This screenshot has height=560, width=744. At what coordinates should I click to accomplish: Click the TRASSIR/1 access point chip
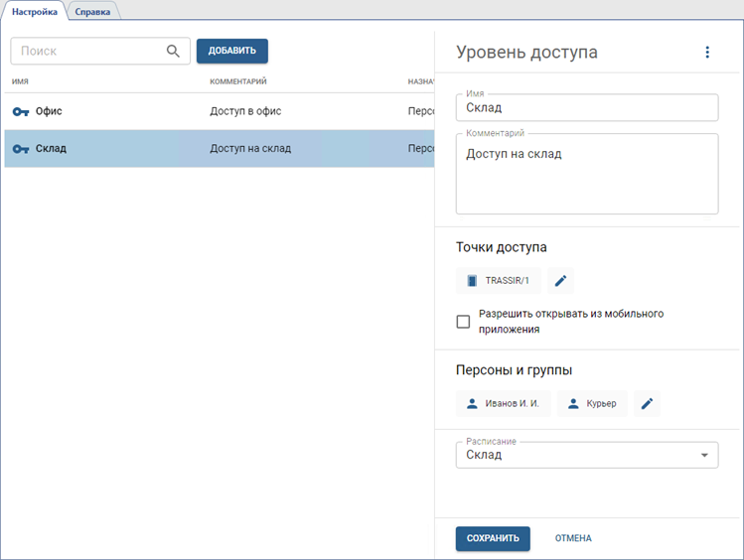click(x=499, y=281)
